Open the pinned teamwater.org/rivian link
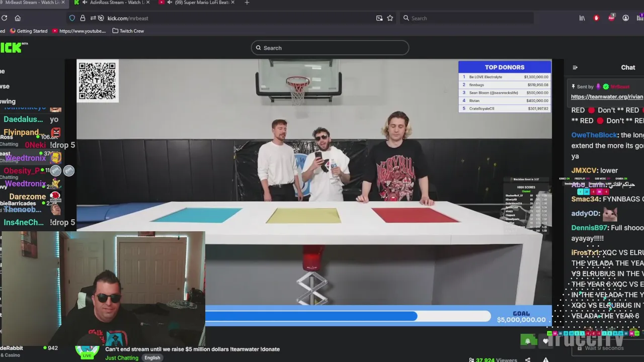Image resolution: width=644 pixels, height=362 pixels. (607, 97)
